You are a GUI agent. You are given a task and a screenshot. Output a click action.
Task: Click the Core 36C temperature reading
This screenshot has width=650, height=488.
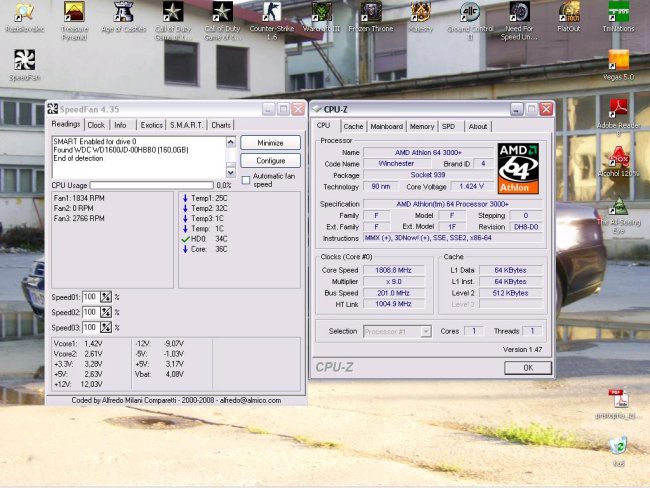click(204, 249)
